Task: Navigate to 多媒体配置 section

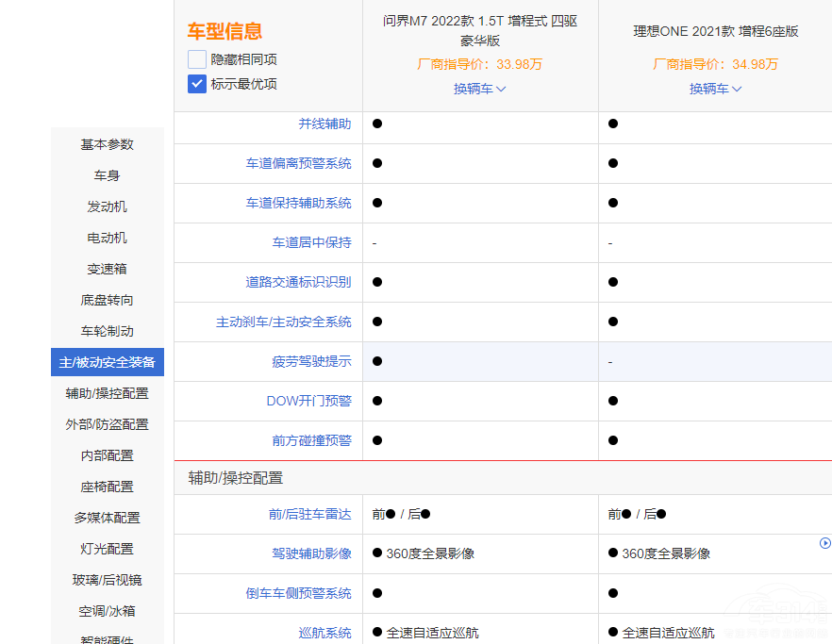Action: coord(107,518)
